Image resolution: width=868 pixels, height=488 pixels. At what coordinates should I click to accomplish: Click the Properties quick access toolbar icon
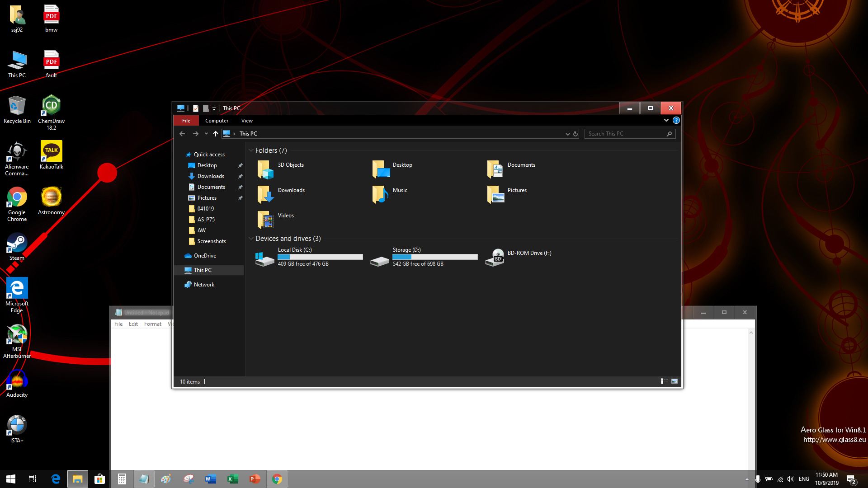point(196,108)
